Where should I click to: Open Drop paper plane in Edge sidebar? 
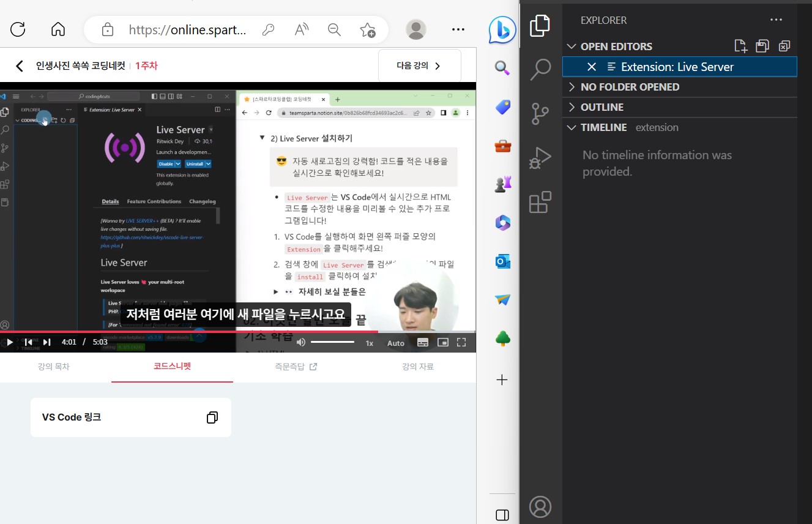point(502,300)
